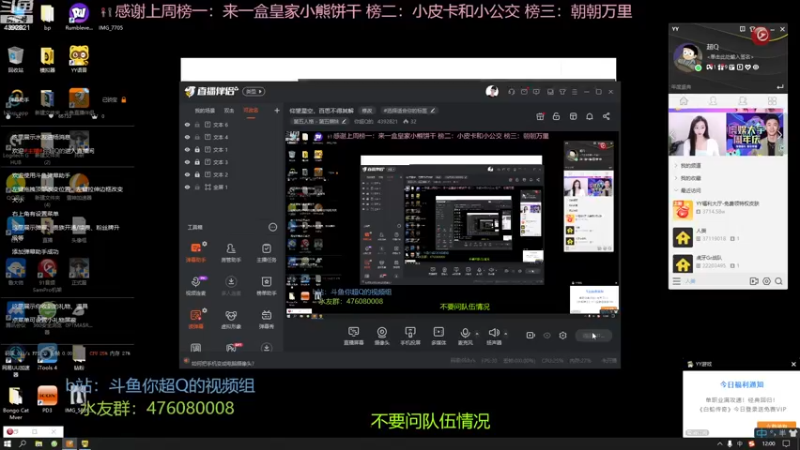Toggle visibility of layer 文本 2
The height and width of the screenshot is (450, 800).
click(x=187, y=174)
